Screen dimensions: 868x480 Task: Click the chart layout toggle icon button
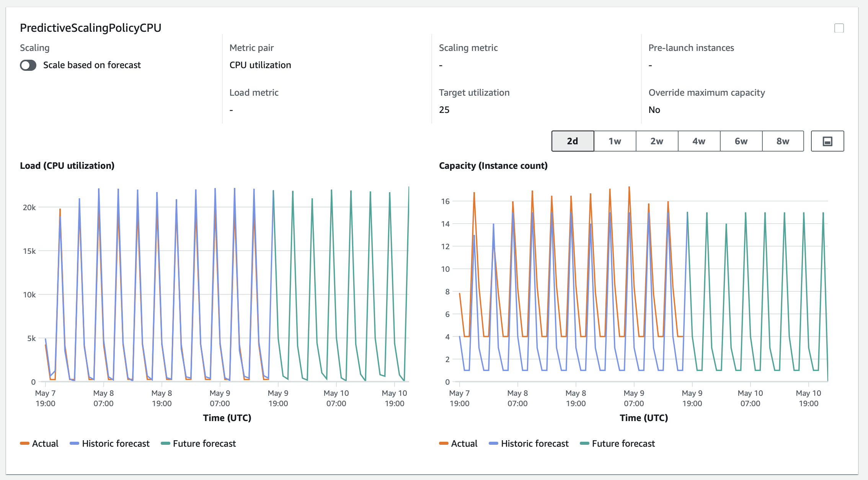[x=827, y=141]
